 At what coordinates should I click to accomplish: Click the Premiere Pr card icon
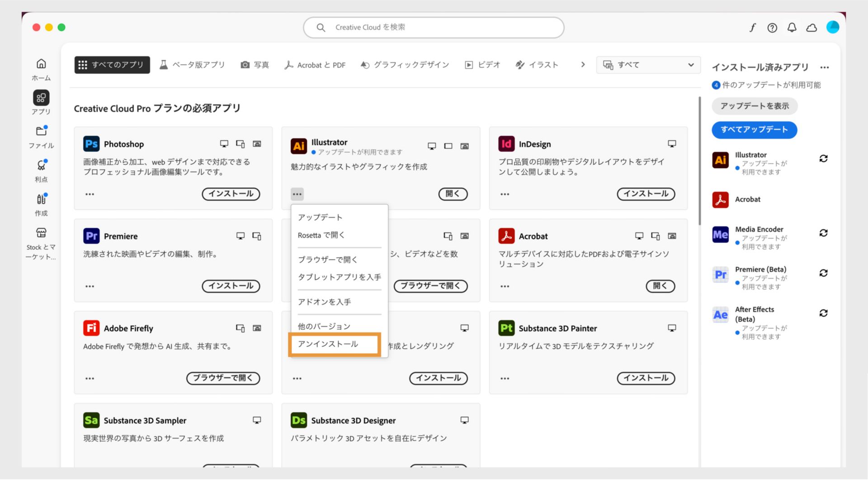click(x=91, y=236)
